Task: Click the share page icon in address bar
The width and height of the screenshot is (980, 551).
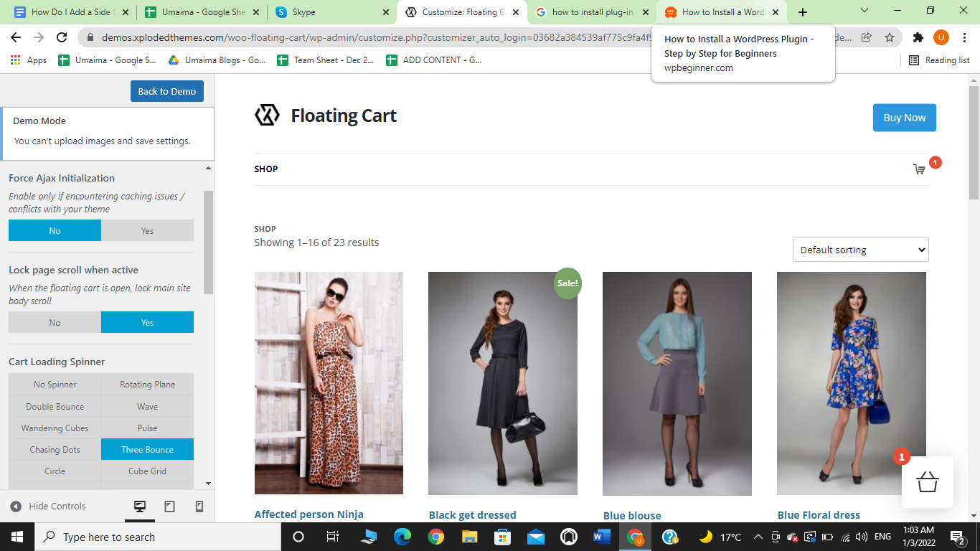Action: [x=867, y=37]
